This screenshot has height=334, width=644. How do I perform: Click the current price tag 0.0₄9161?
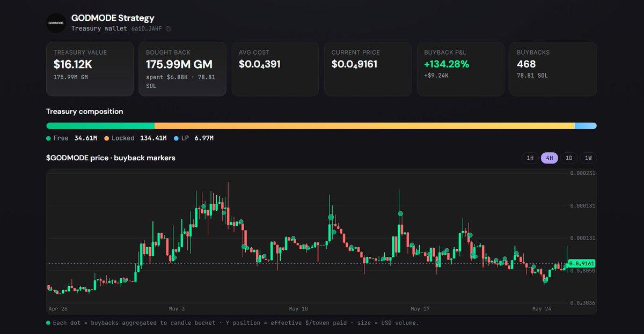click(582, 263)
